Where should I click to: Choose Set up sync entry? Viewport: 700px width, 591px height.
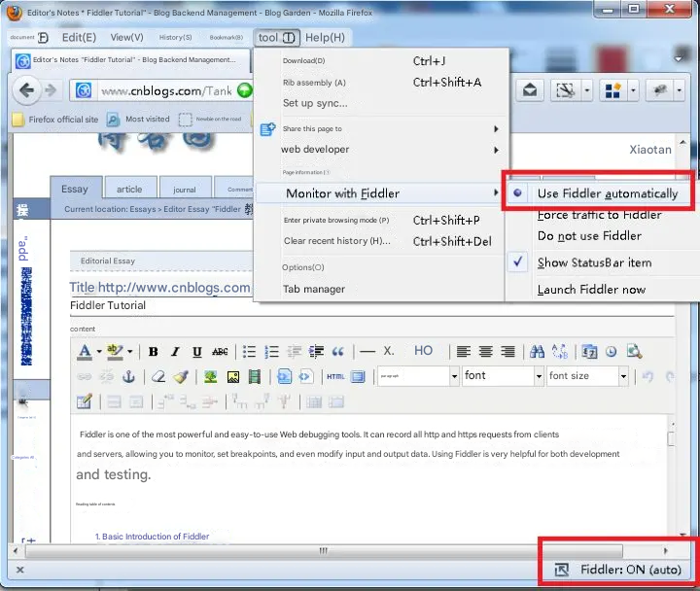click(380, 103)
